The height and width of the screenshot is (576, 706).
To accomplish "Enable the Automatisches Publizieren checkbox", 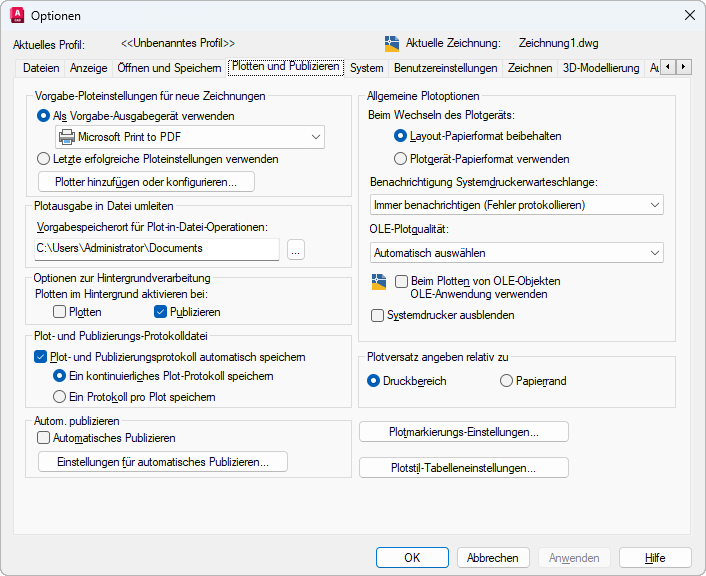I will pos(43,438).
